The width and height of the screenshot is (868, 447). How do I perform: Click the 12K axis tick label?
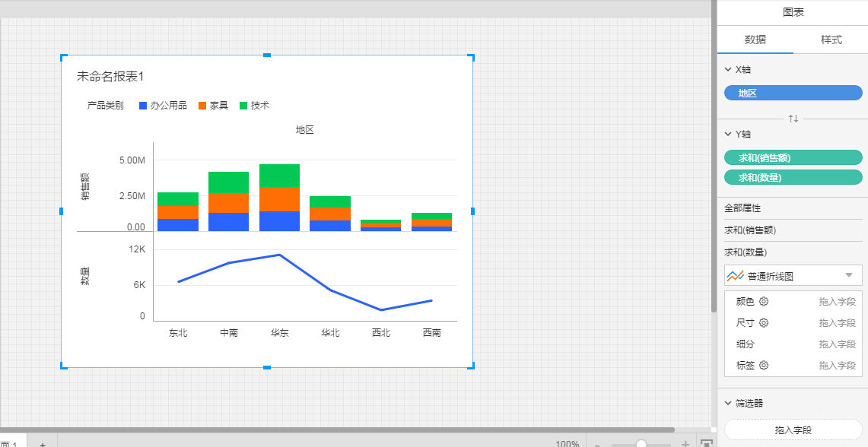pos(137,249)
